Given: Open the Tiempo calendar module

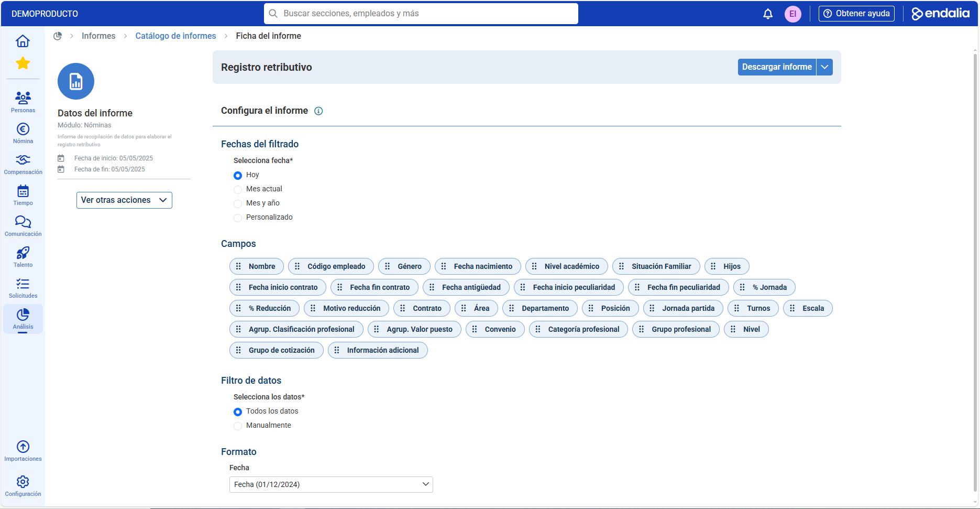Looking at the screenshot, I should [23, 195].
